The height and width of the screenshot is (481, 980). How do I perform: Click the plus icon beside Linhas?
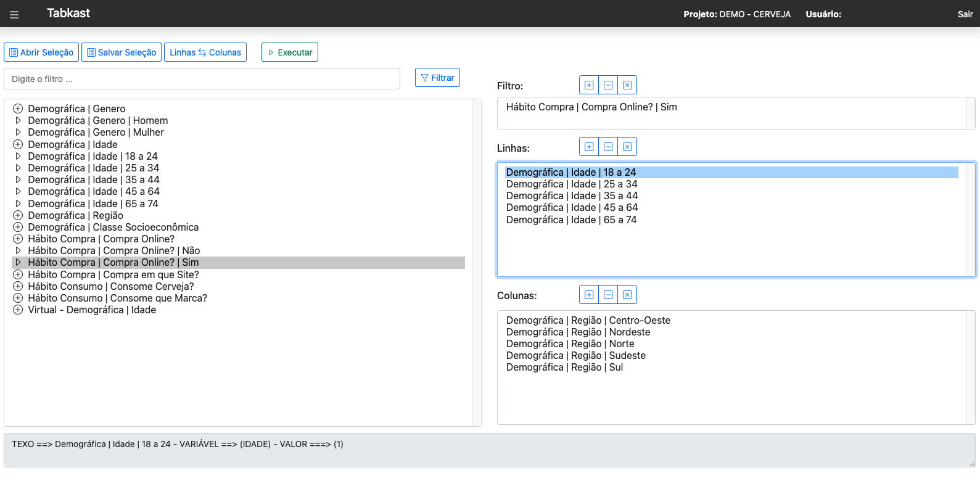(x=589, y=147)
